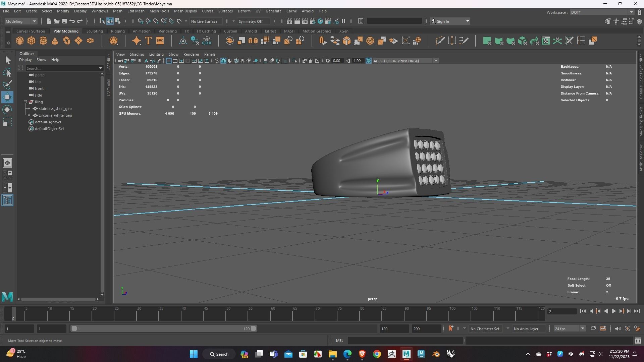644x362 pixels.
Task: Switch to the four-pane layout
Action: (7, 175)
